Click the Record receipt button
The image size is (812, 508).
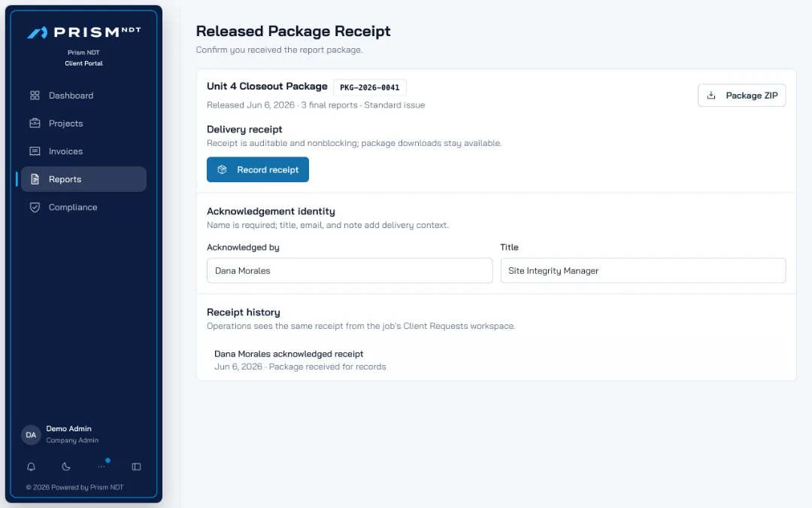point(258,169)
